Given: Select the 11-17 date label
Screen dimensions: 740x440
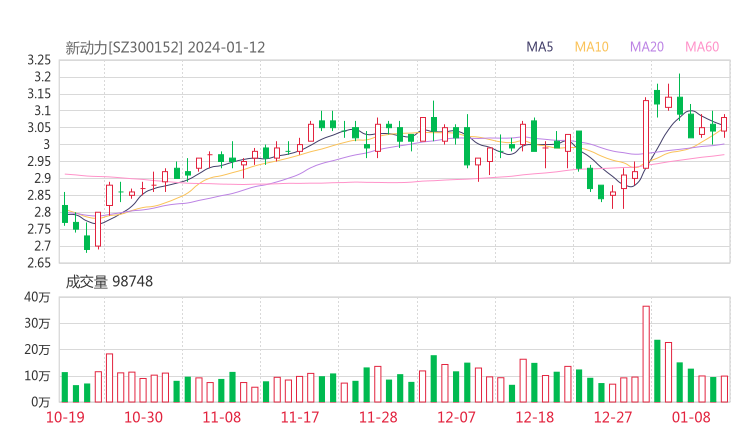Looking at the screenshot, I should coord(300,417).
